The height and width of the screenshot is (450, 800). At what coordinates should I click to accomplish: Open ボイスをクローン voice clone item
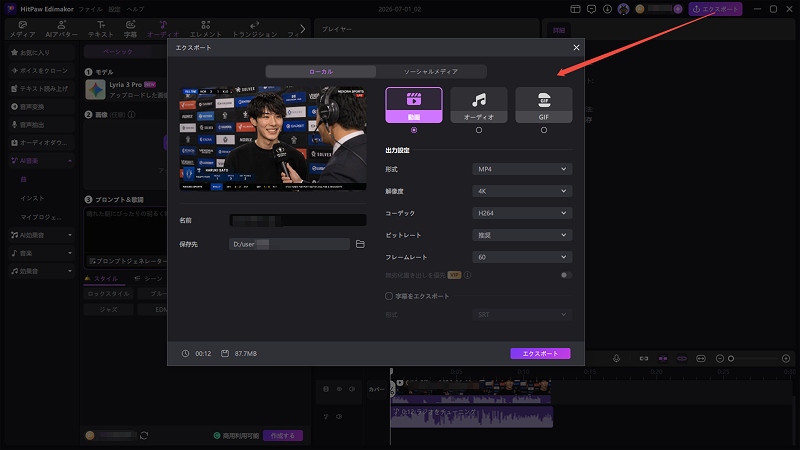[x=42, y=70]
